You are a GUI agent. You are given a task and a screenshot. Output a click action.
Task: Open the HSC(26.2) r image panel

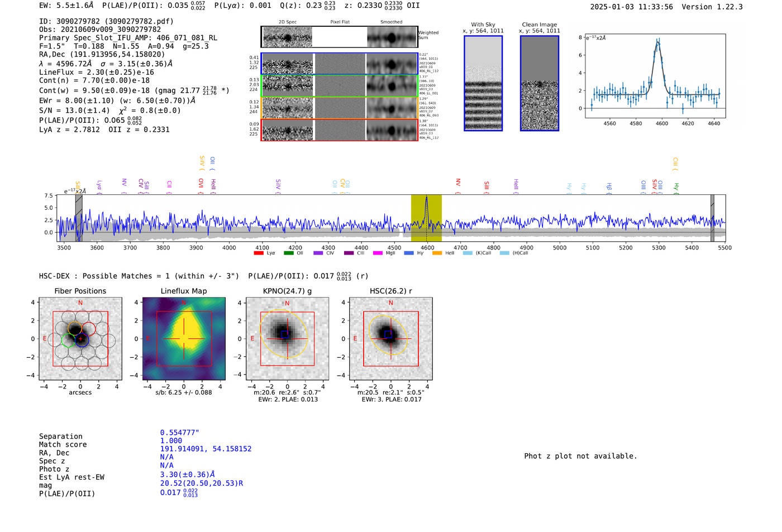click(390, 339)
